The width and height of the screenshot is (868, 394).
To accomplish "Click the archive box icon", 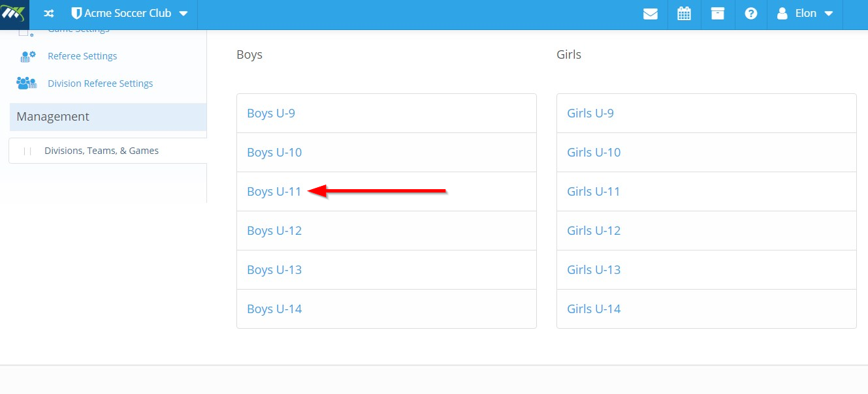I will [x=718, y=14].
